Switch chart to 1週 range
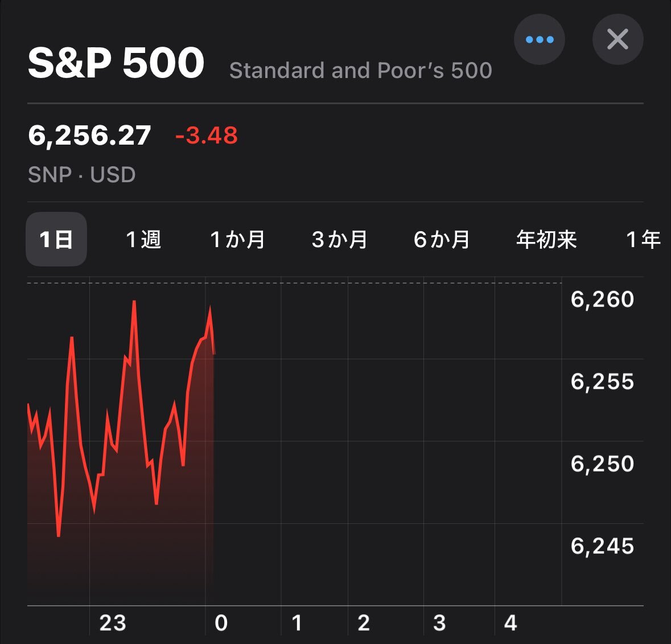Screen dimensions: 671x644 tap(143, 239)
